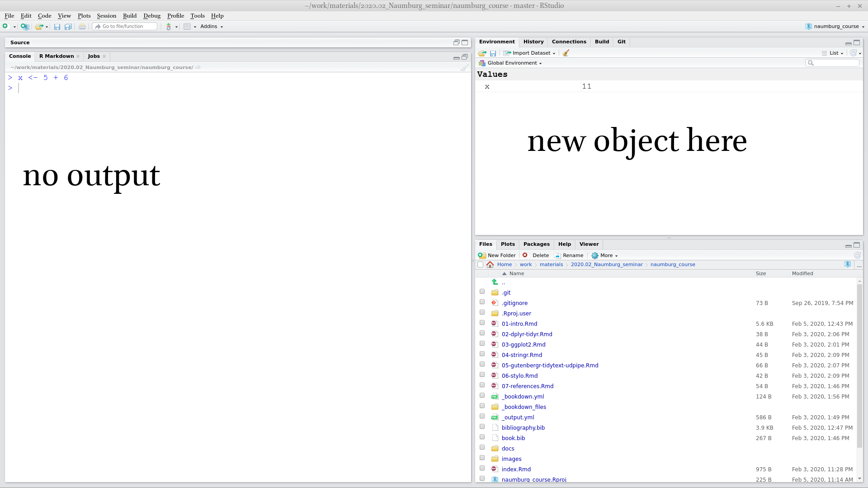
Task: Open an existing file via folder icon
Action: (x=39, y=26)
